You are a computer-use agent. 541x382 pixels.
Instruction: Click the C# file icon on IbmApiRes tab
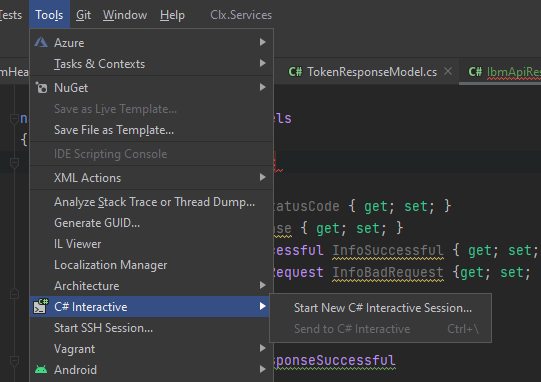click(x=475, y=72)
